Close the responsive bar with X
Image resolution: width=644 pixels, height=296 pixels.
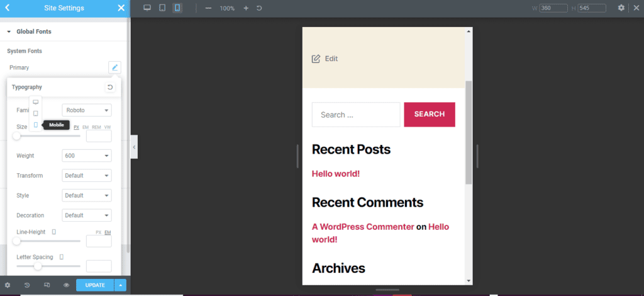(636, 8)
